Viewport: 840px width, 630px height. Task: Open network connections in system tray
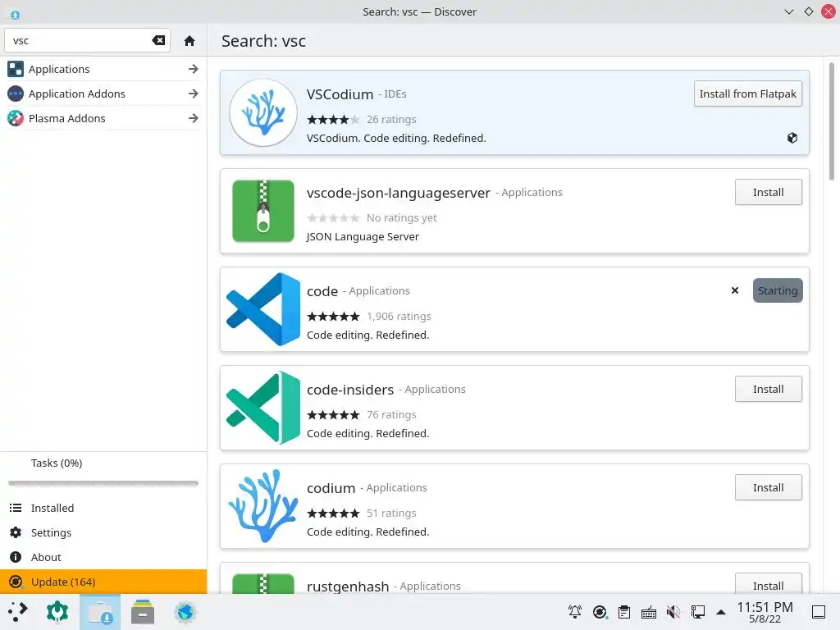(x=698, y=612)
